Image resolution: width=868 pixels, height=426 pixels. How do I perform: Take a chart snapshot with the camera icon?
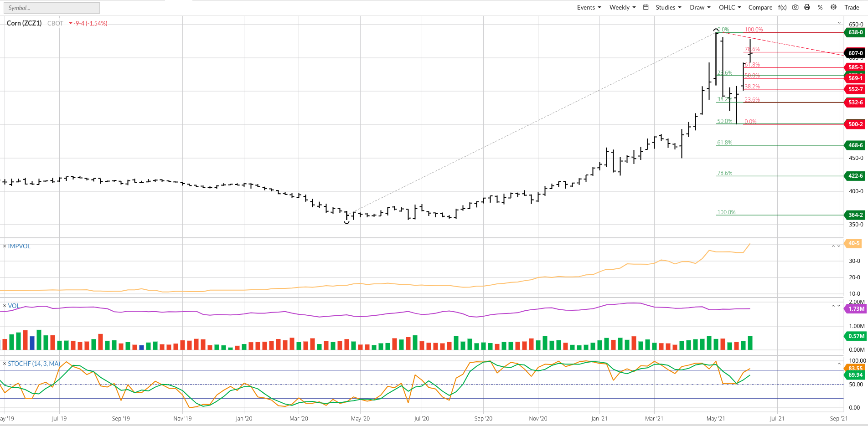coord(795,7)
